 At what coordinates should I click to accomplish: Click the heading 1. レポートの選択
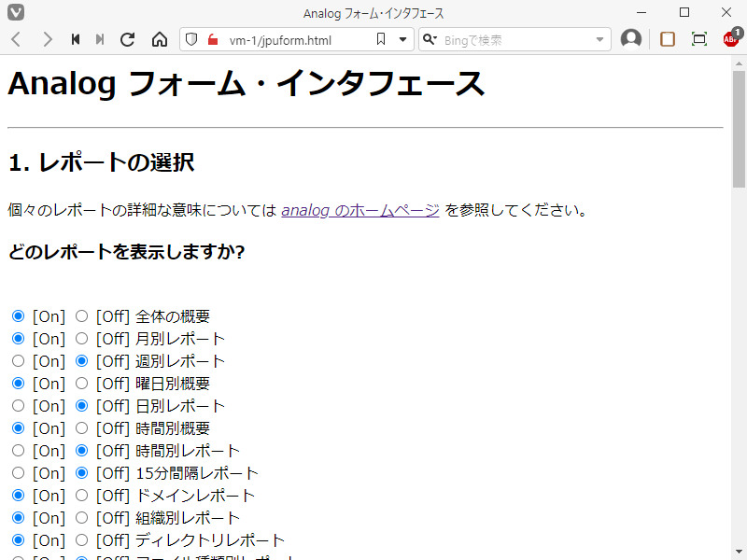(x=102, y=162)
